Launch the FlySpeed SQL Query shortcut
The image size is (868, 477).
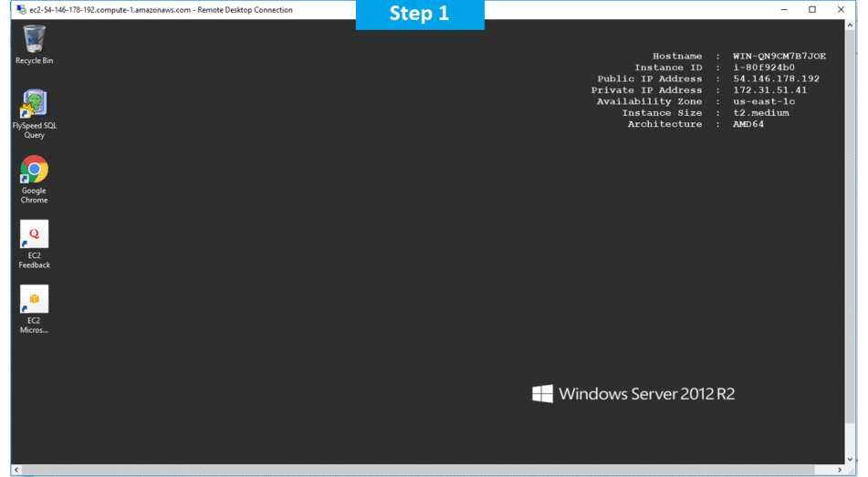34,105
